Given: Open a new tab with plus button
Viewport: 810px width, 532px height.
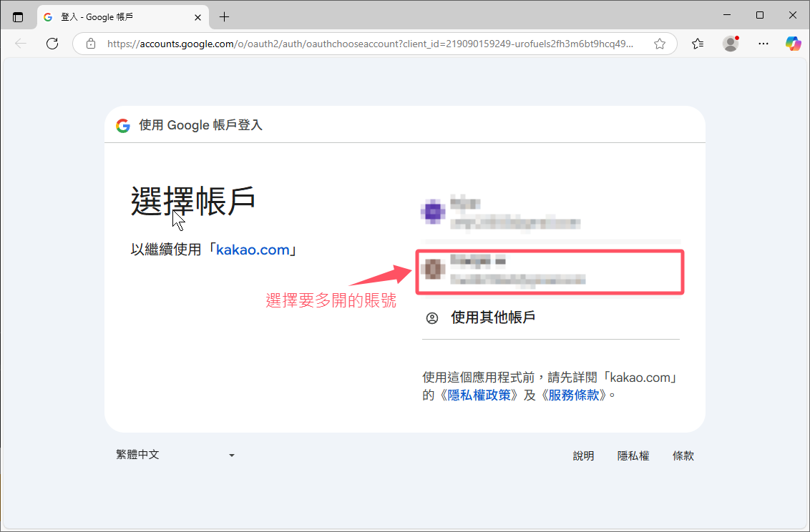Looking at the screenshot, I should tap(225, 16).
